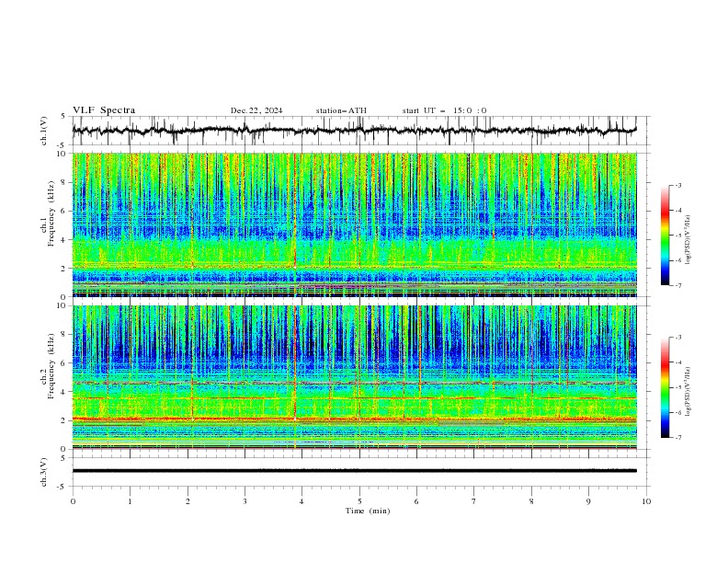This screenshot has height=563, width=728.
Task: Click the "ch.1(V)" axis label
Action: coord(44,131)
